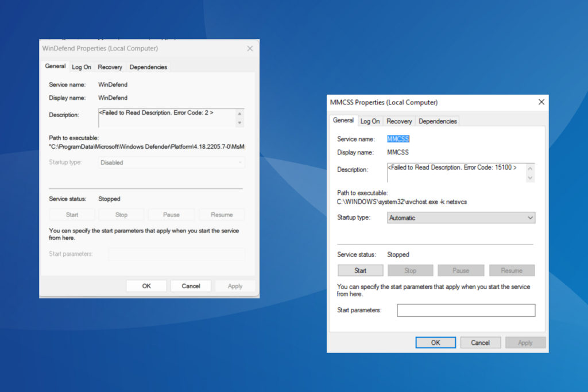Click WinDefend display name value
The height and width of the screenshot is (392, 588).
pyautogui.click(x=113, y=98)
